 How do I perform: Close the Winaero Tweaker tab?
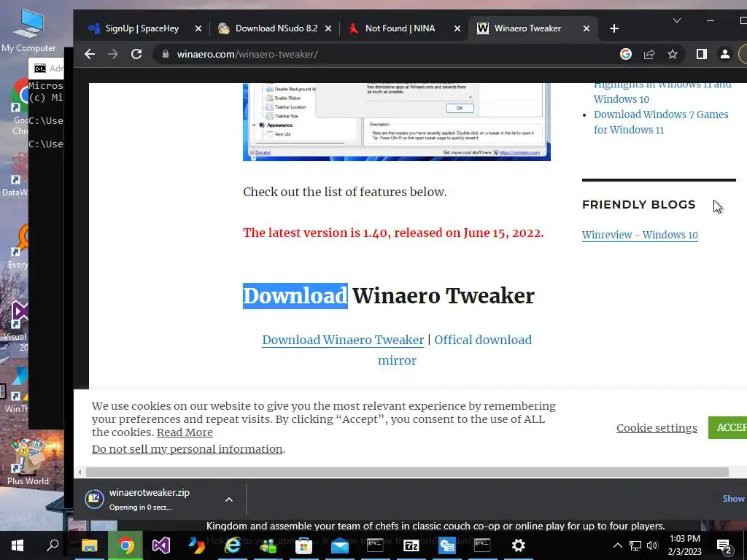pos(587,28)
